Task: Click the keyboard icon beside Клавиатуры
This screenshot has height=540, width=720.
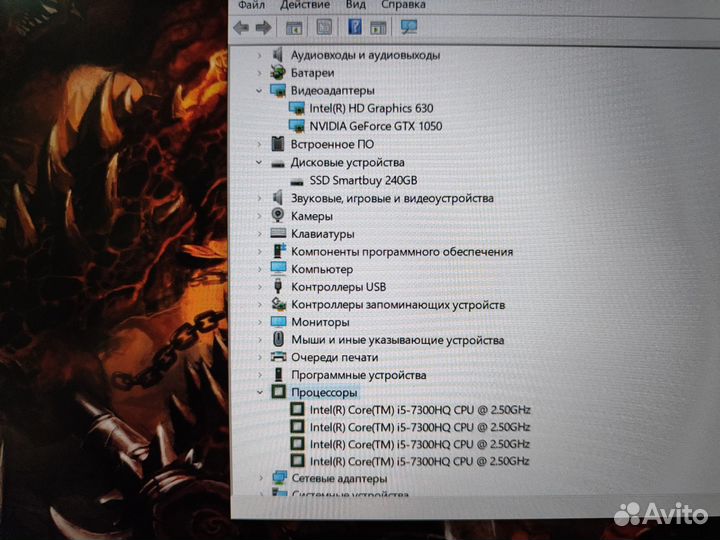Action: pyautogui.click(x=278, y=233)
